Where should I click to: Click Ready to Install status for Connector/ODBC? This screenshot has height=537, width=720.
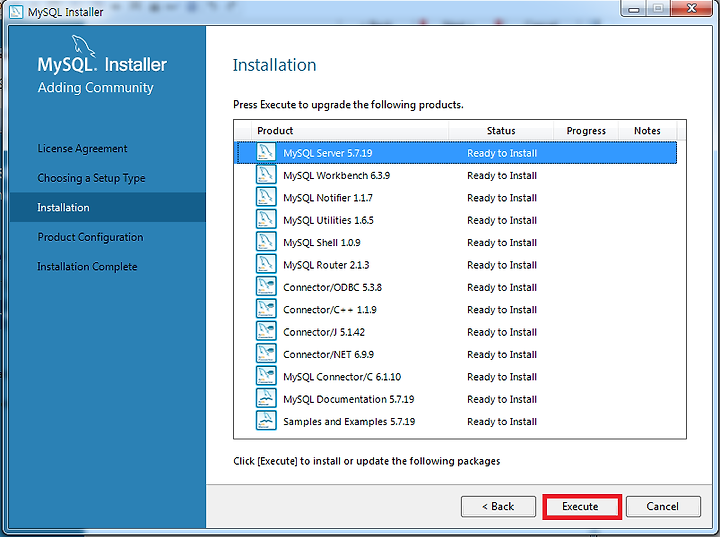502,288
